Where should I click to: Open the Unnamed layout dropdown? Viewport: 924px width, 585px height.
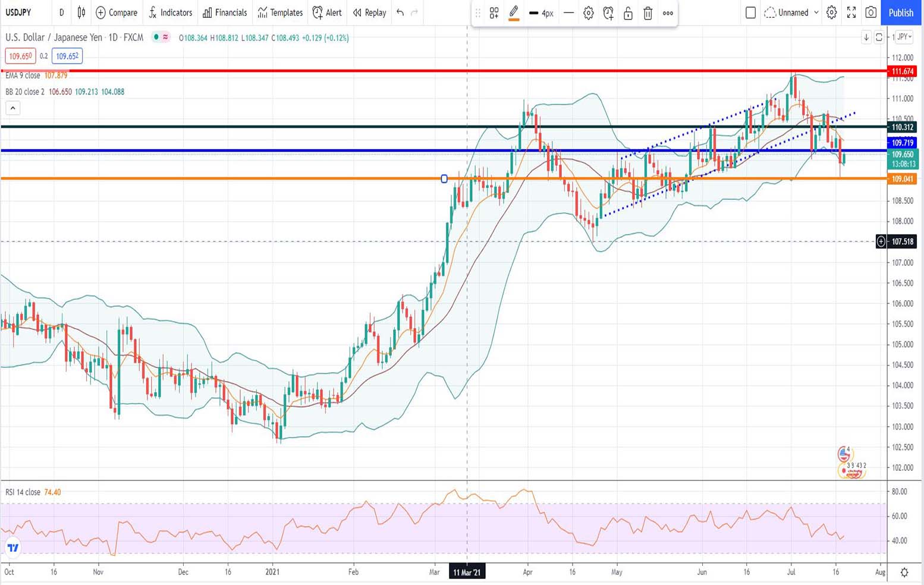coord(791,12)
